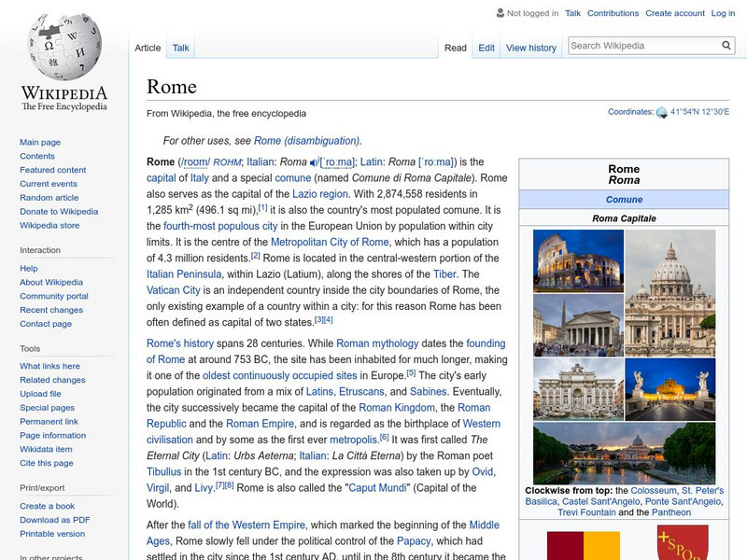Switch to the Talk tab
The width and height of the screenshot is (747, 560).
(x=181, y=48)
